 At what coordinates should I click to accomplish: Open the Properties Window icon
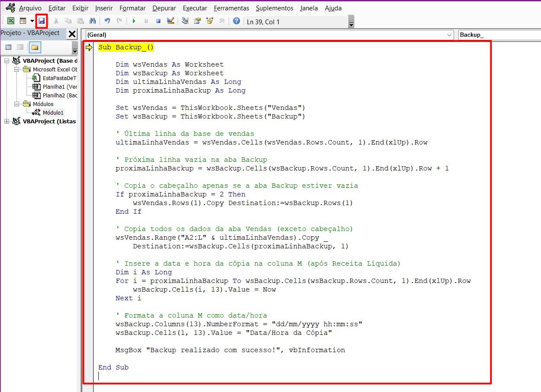198,21
